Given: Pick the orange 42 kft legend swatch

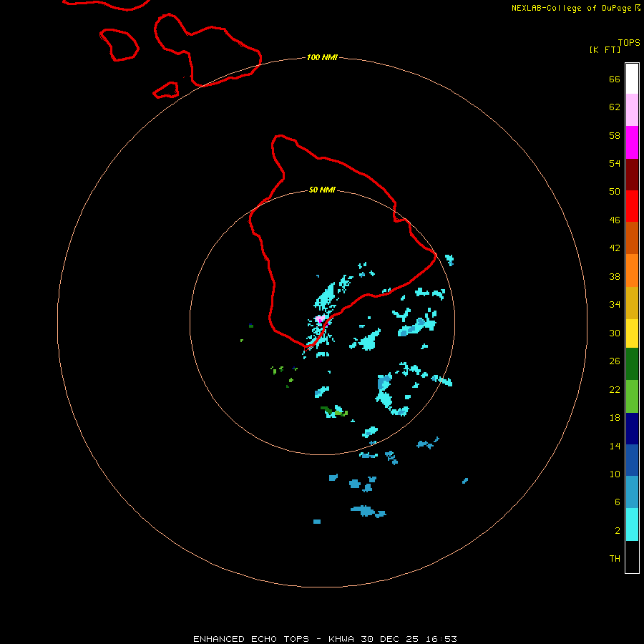Looking at the screenshot, I should (632, 270).
